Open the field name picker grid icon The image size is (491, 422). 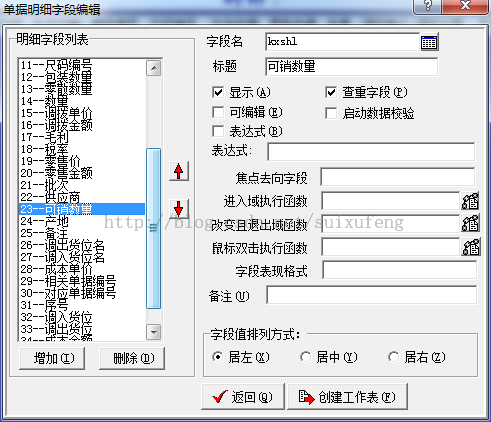coord(429,42)
